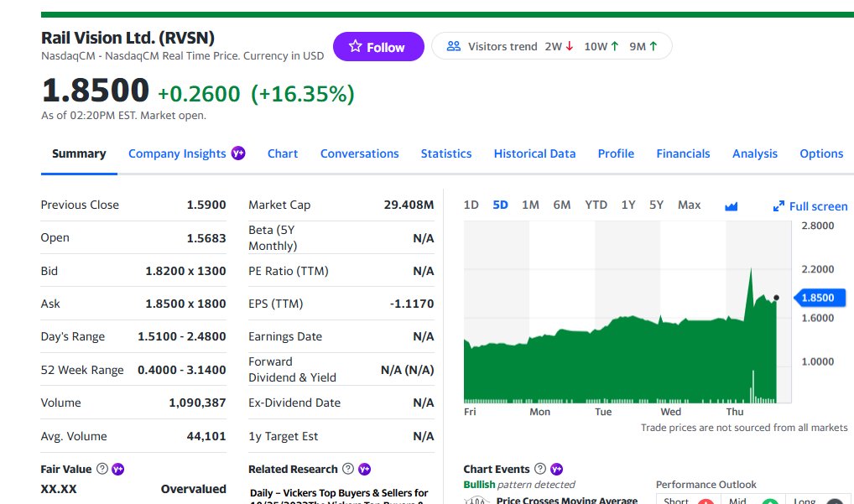Click the Earnings Date label

pyautogui.click(x=285, y=336)
